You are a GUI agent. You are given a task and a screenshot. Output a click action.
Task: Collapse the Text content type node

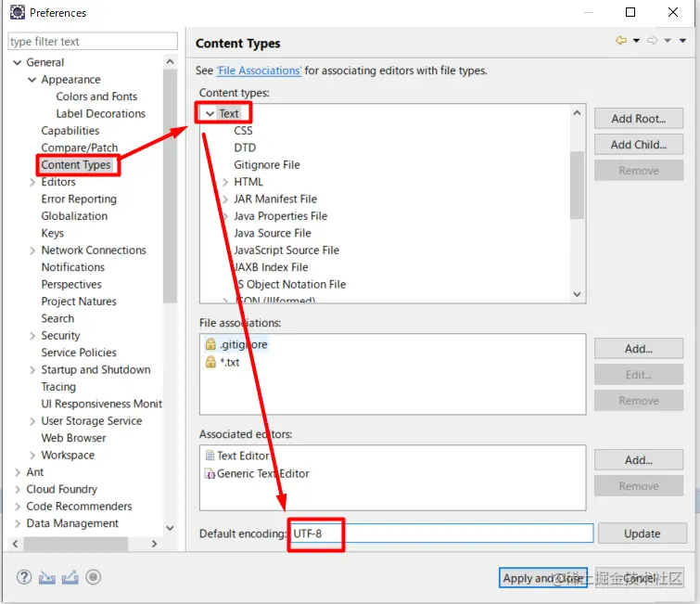[x=210, y=114]
